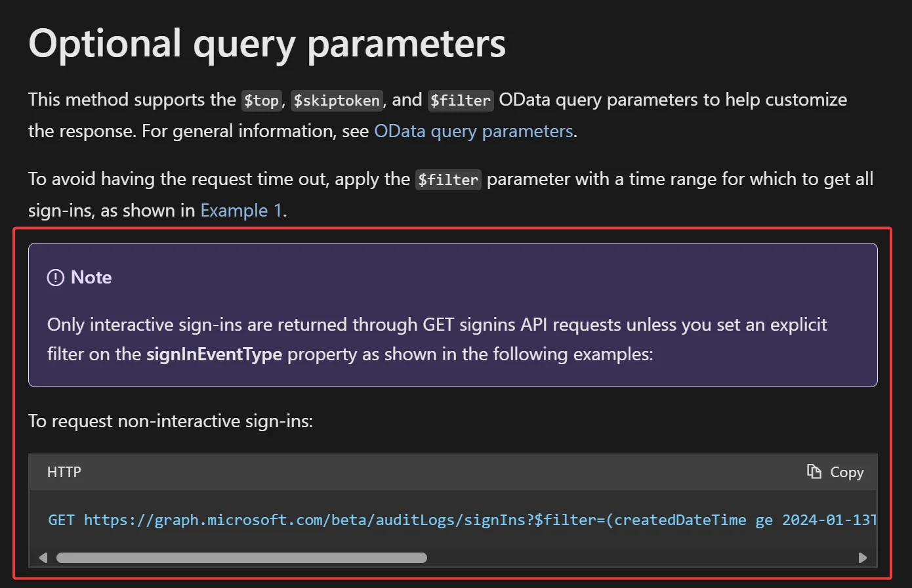Click the GET keyword in the code snippet
The width and height of the screenshot is (912, 588).
61,520
